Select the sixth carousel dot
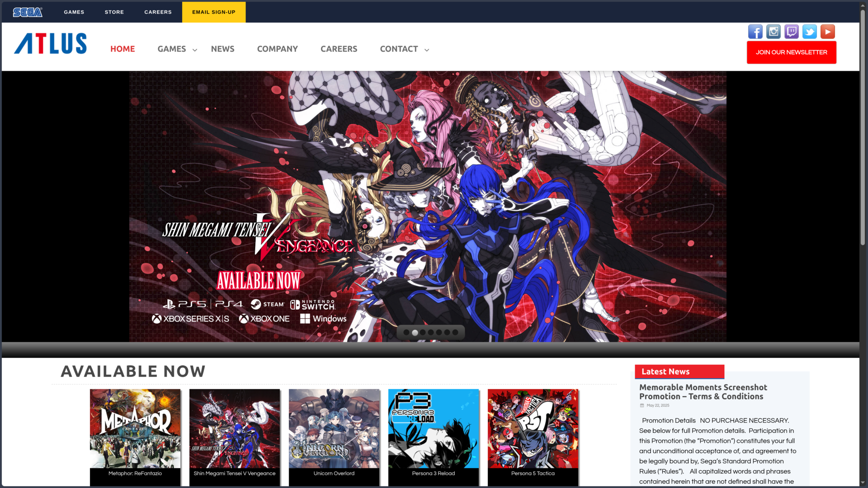 click(447, 332)
